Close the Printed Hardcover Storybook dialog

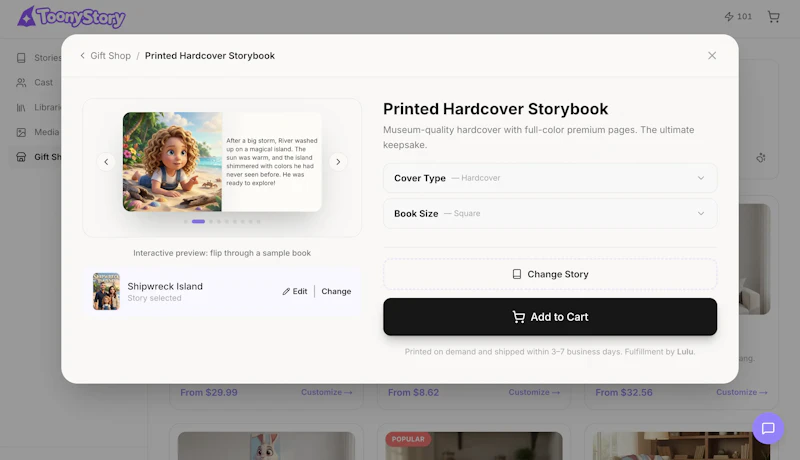click(712, 56)
